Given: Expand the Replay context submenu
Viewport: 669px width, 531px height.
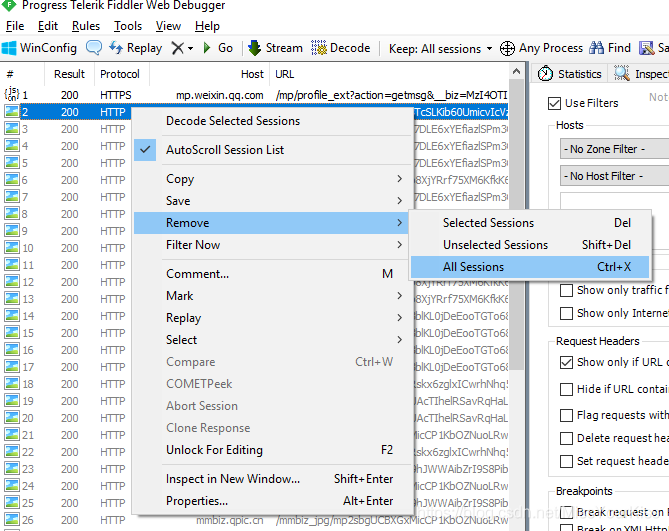Looking at the screenshot, I should (x=273, y=318).
